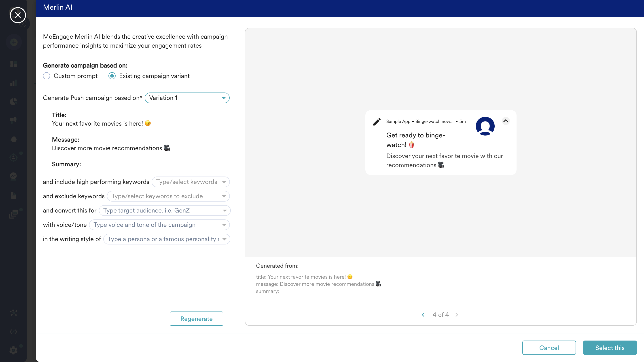The width and height of the screenshot is (644, 362).
Task: Click the Select this button
Action: point(610,347)
